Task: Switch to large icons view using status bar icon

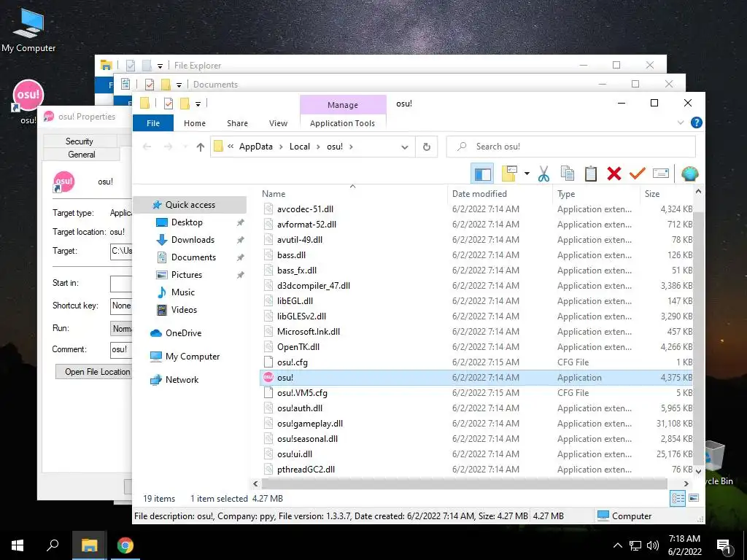Action: [x=694, y=499]
